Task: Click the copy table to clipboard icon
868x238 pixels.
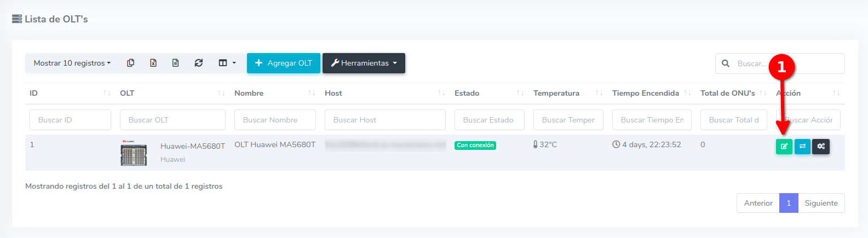Action: click(x=130, y=63)
